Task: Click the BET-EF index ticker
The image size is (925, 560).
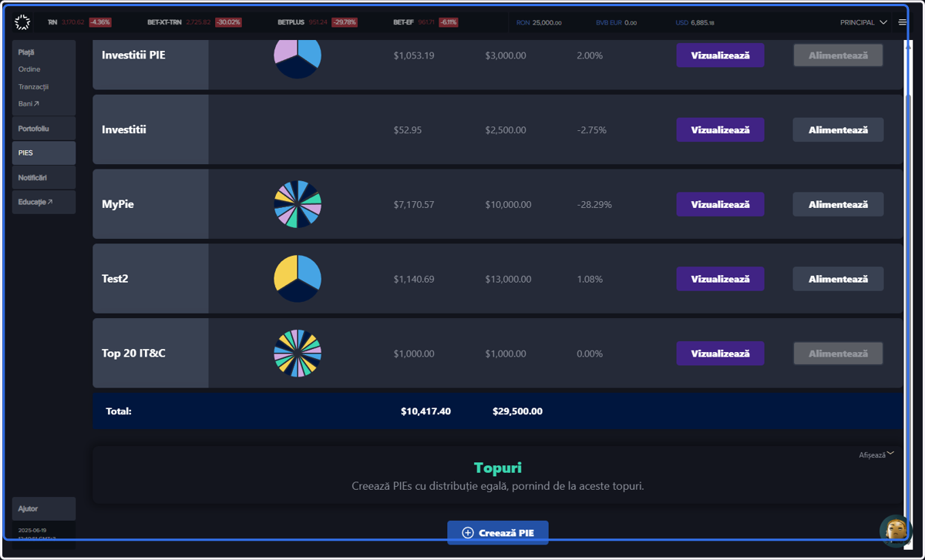Action: [x=425, y=22]
